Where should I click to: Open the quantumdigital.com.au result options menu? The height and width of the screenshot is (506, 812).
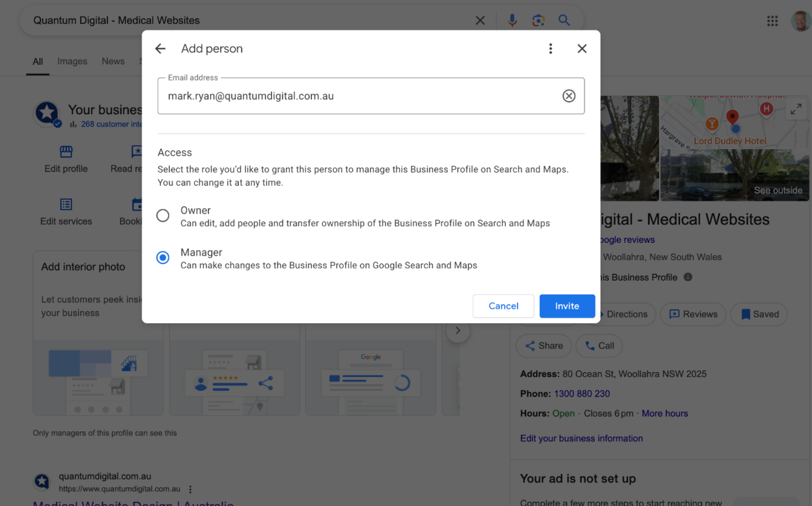pyautogui.click(x=190, y=490)
